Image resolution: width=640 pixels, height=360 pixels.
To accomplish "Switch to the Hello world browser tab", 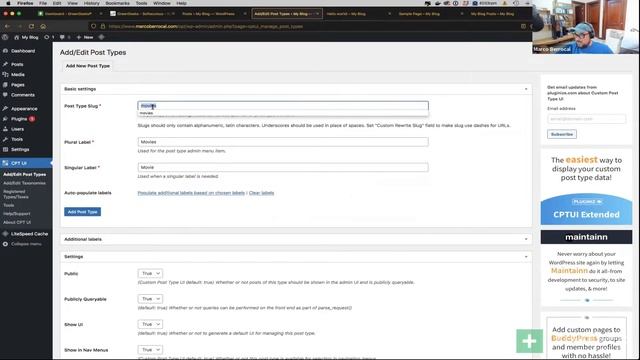I will pyautogui.click(x=346, y=14).
